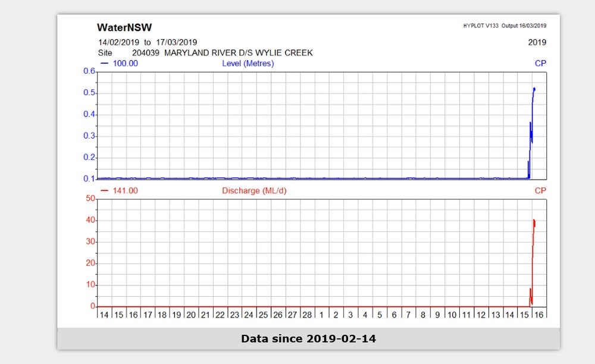Image resolution: width=595 pixels, height=364 pixels.
Task: Select the blue 100.00 level legend marker
Action: click(119, 63)
